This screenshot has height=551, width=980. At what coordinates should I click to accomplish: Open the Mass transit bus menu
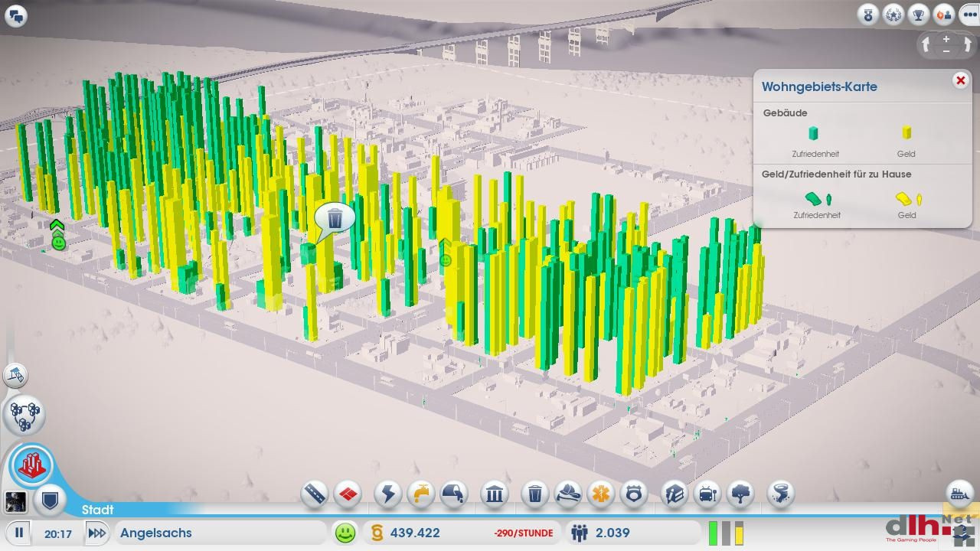707,494
